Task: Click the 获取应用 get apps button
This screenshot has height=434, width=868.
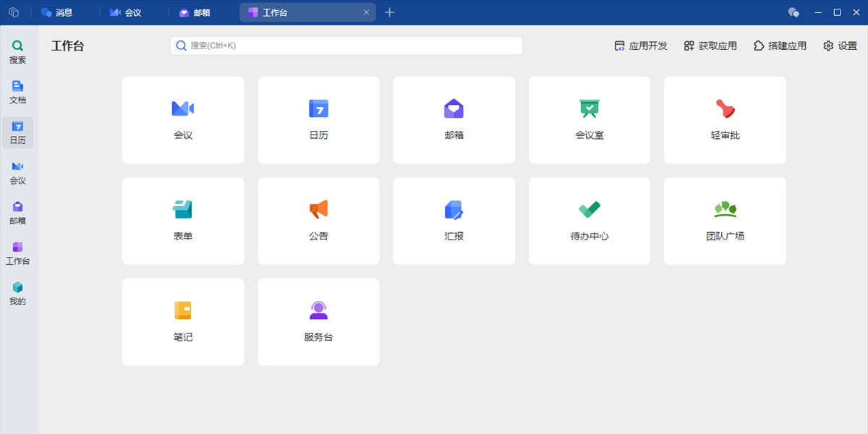Action: [x=710, y=46]
